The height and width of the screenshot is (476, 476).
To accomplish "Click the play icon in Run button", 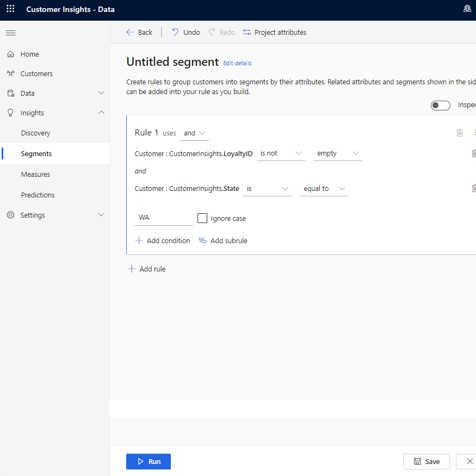I will (140, 461).
